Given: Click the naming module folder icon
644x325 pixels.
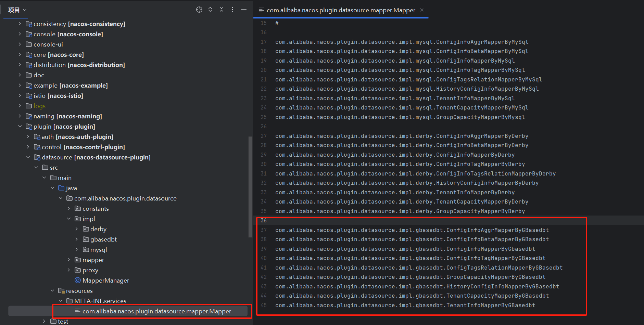Looking at the screenshot, I should (29, 116).
